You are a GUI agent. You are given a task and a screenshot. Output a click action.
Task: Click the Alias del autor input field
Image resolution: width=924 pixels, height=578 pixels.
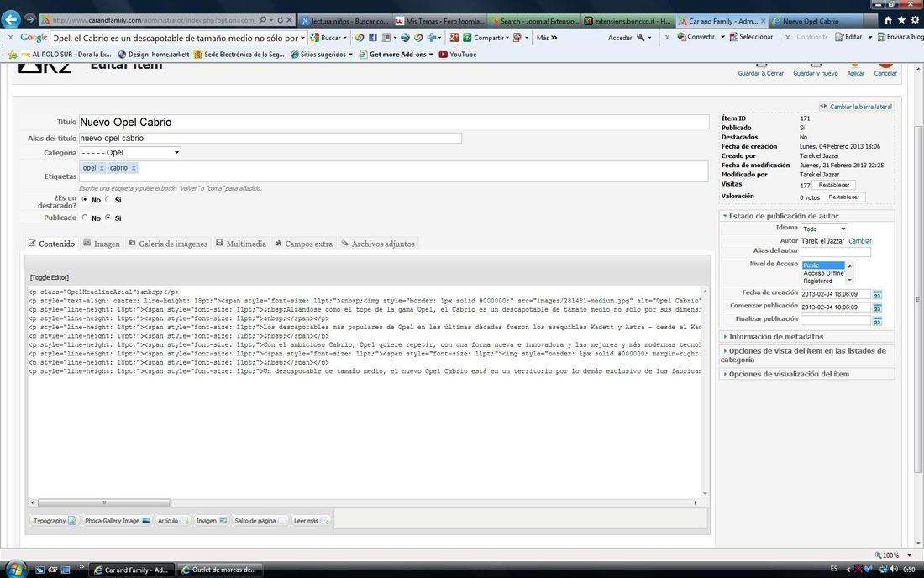tap(836, 252)
